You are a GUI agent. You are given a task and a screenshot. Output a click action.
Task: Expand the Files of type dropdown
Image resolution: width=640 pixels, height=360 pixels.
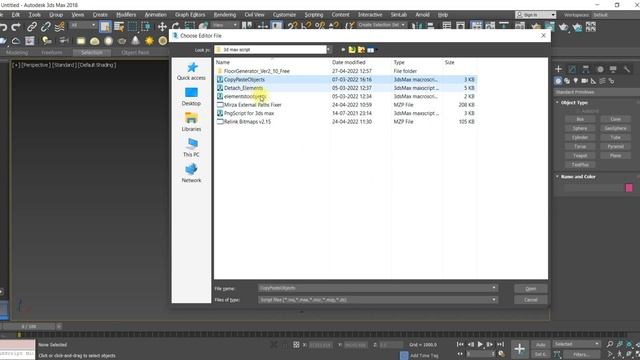coord(494,300)
